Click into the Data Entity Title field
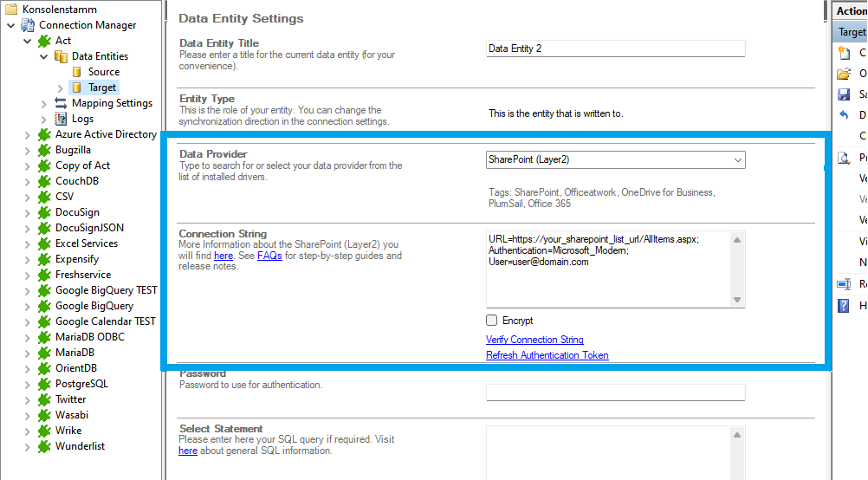Screen dimensions: 868x480 tap(616, 49)
